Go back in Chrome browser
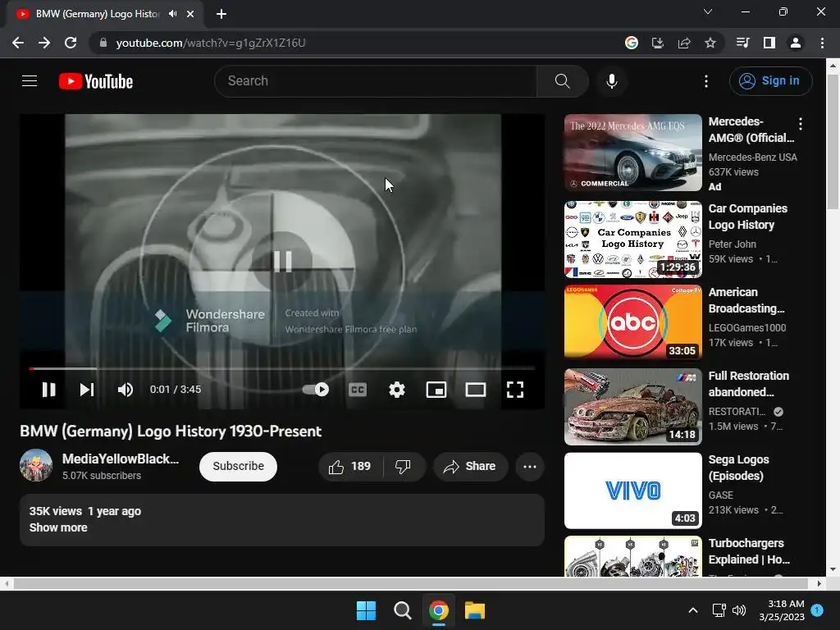Screen dimensions: 840x630 (18, 43)
